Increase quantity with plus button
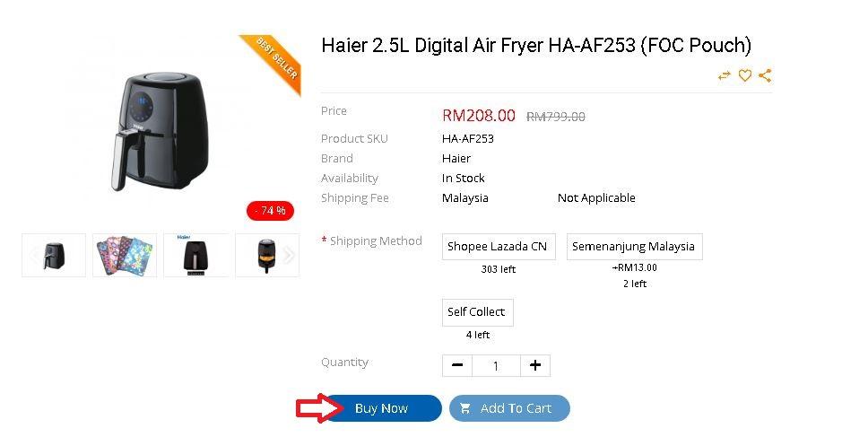Viewport: 868px width, 437px height. [535, 365]
